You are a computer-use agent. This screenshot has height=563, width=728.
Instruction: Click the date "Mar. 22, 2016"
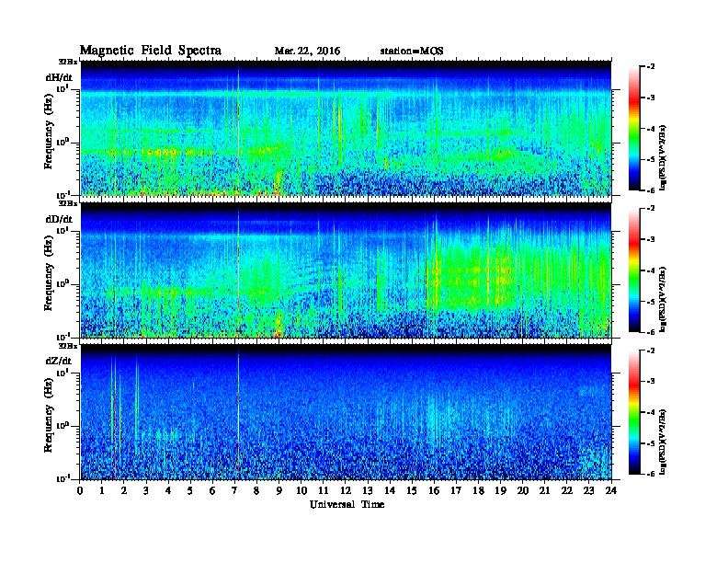(307, 52)
